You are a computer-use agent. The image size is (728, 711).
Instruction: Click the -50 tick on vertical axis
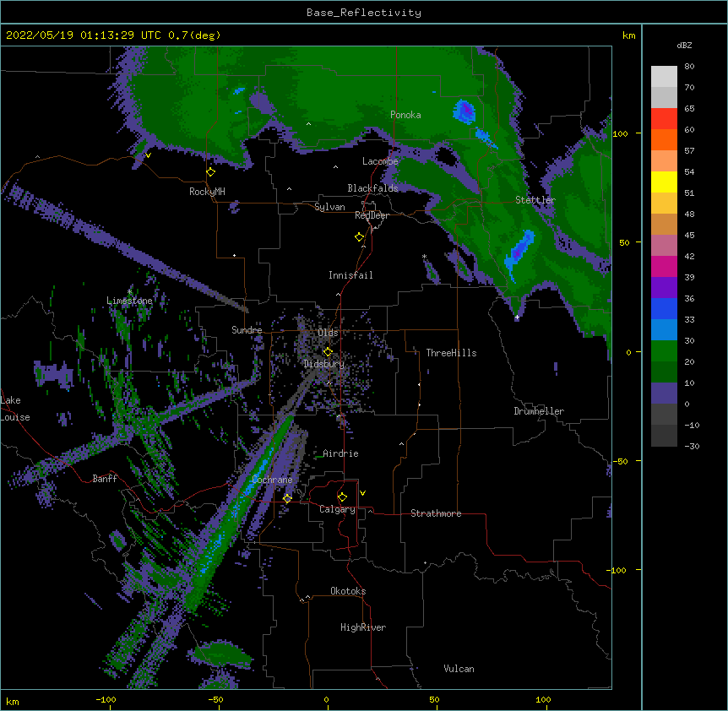coord(620,461)
